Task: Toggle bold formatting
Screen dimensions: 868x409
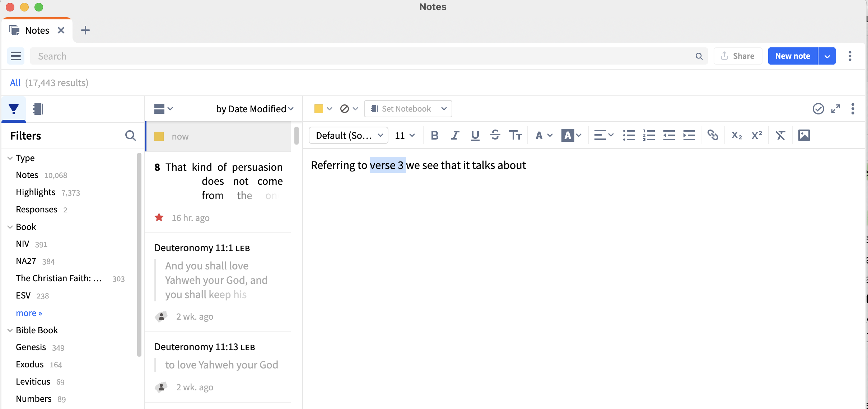Action: (x=434, y=136)
